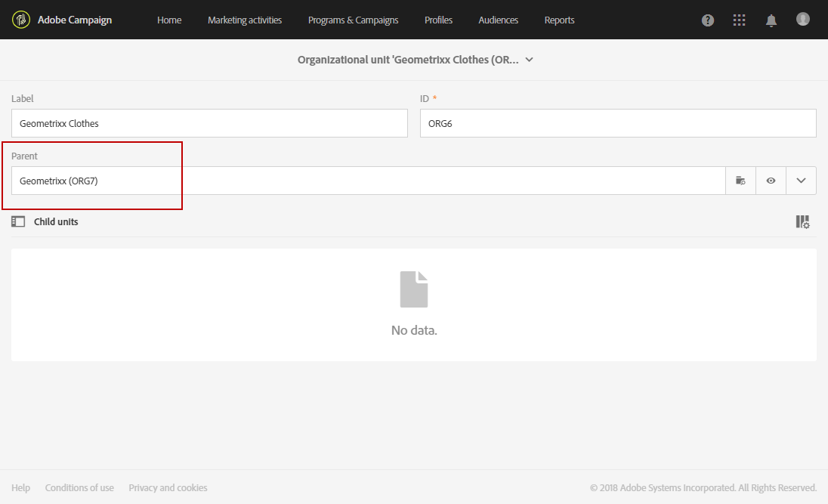Click the Child units heading
Screen dimensions: 828x504
point(56,222)
